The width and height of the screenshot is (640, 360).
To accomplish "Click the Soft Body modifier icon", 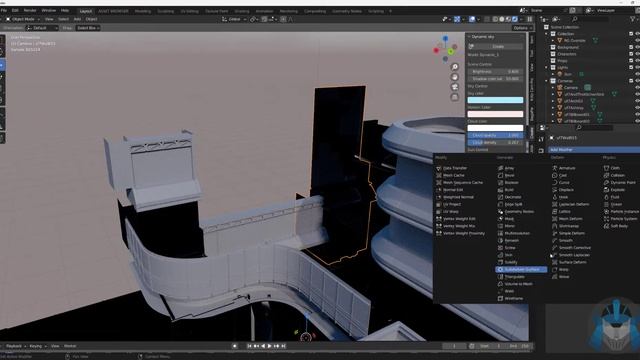I will pyautogui.click(x=607, y=226).
